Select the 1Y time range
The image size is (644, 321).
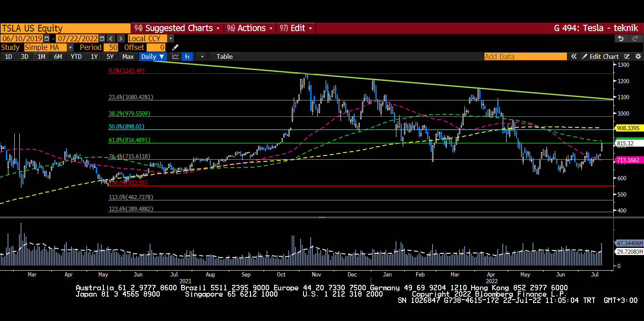click(94, 56)
